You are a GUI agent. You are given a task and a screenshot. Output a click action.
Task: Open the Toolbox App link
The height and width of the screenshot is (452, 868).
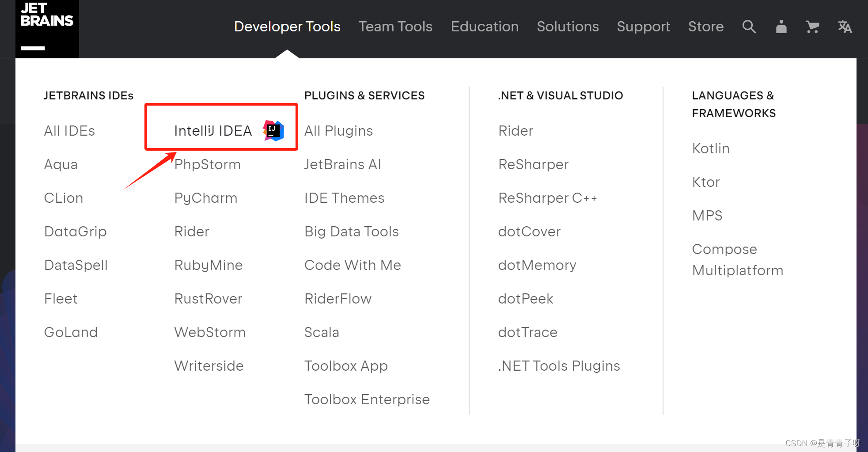346,366
